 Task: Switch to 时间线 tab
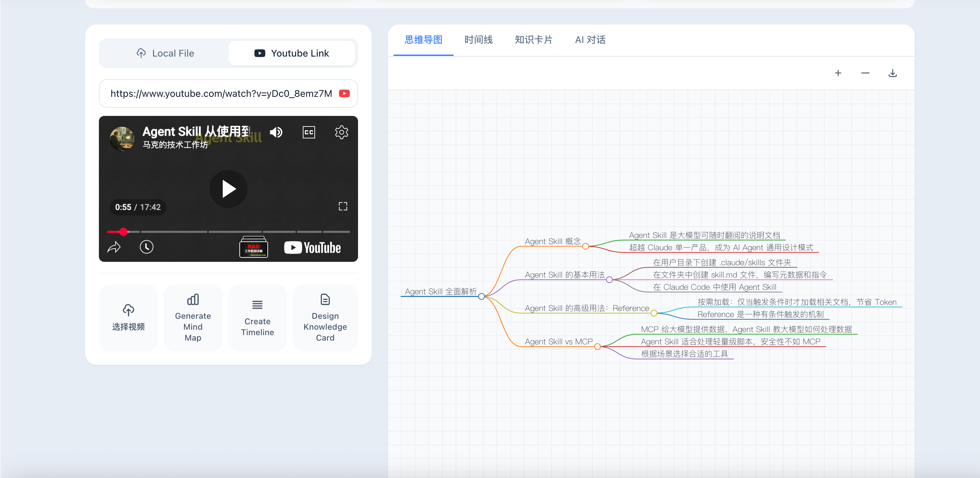click(478, 40)
